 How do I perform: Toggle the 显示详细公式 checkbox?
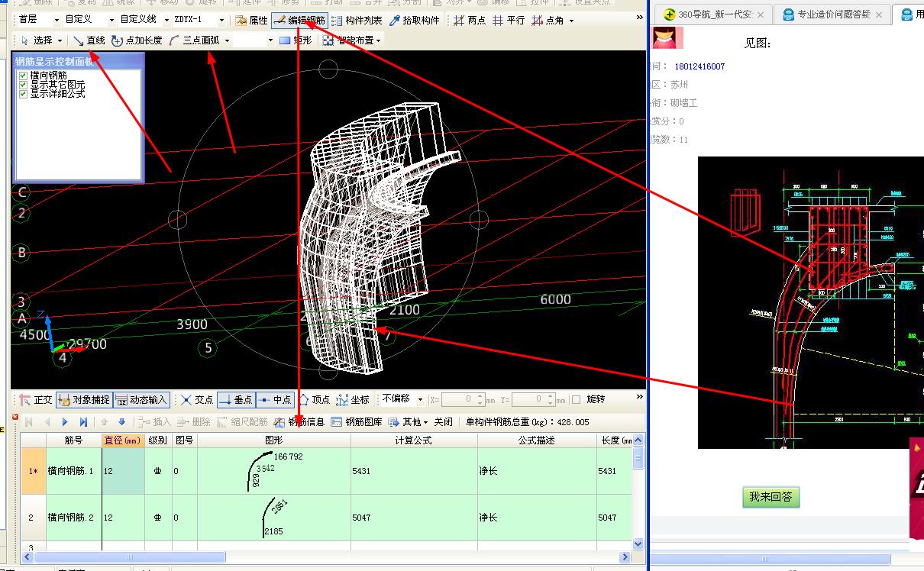click(24, 94)
